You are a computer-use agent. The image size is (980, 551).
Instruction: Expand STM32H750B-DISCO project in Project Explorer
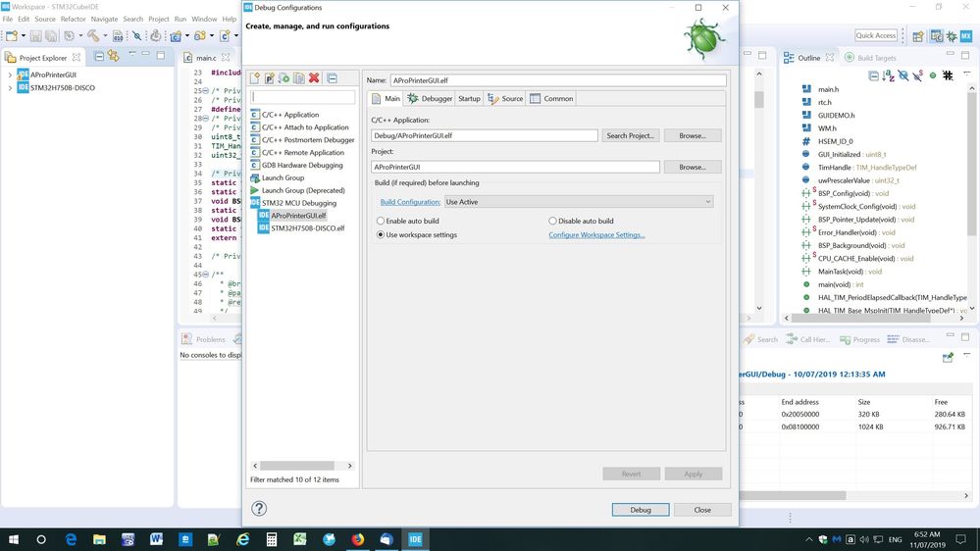pos(10,88)
